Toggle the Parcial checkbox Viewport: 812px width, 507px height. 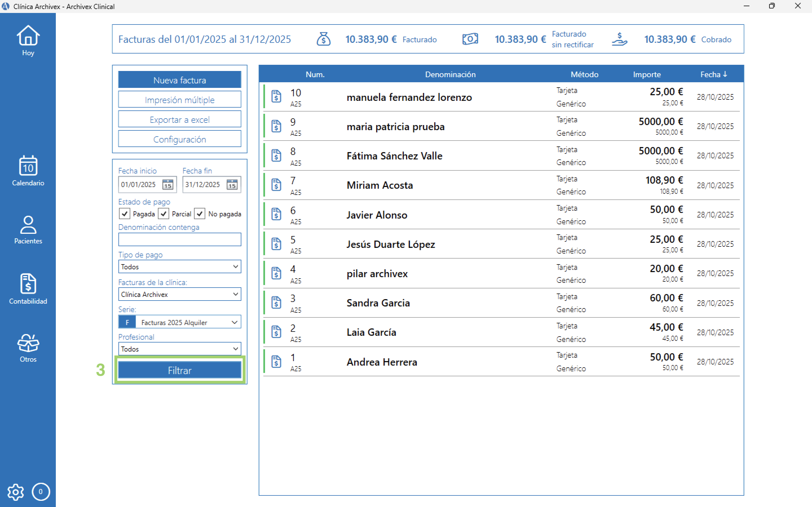click(164, 214)
